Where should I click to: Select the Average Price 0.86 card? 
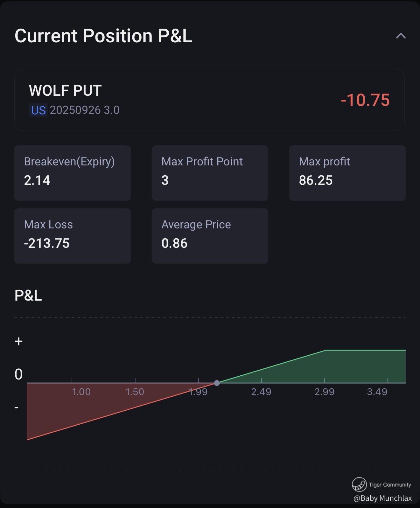[x=210, y=236]
